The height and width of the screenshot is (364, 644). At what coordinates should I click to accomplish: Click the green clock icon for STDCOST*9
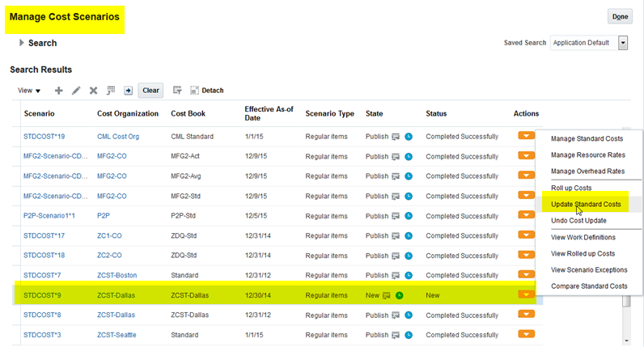coord(399,295)
